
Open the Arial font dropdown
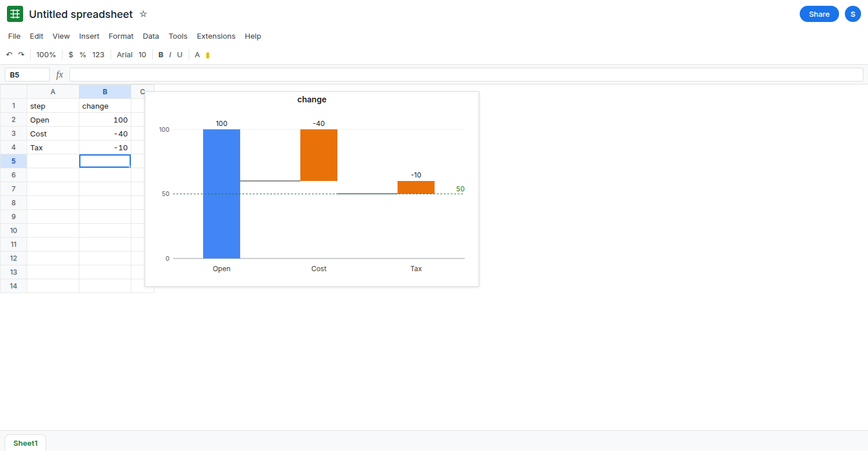coord(124,54)
